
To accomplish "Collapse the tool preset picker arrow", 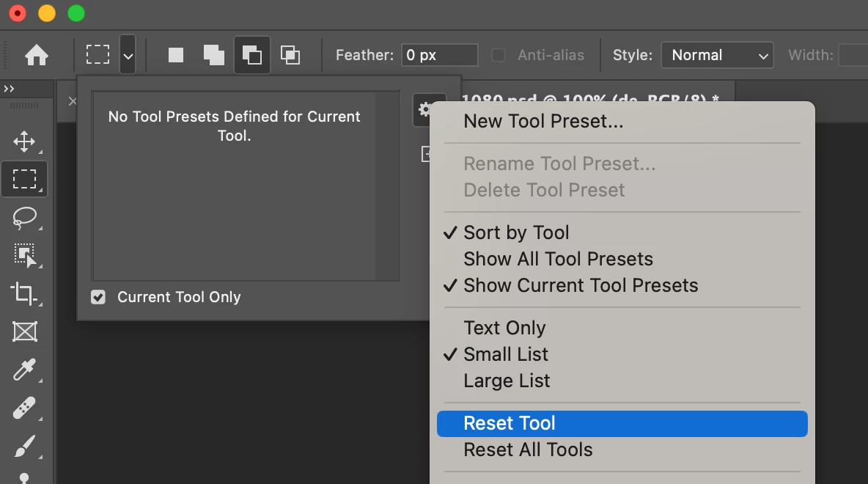I will pos(128,55).
